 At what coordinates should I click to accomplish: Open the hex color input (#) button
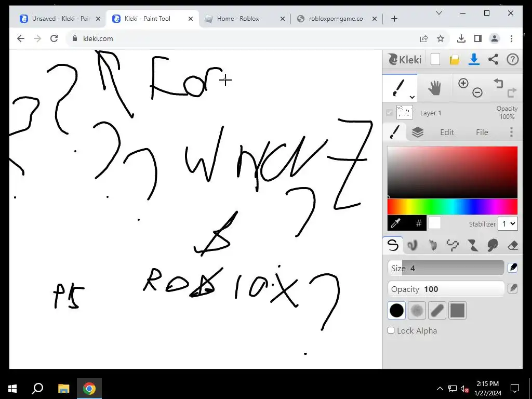tap(418, 223)
